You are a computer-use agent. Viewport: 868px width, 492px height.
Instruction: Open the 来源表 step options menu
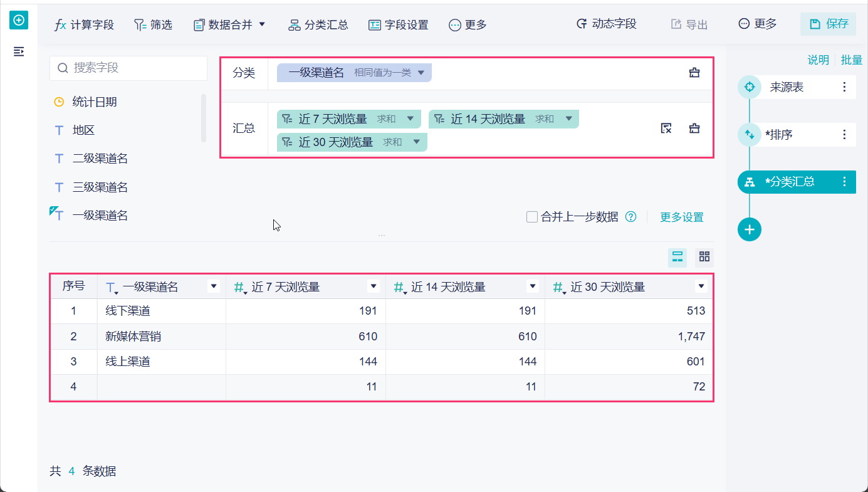[x=844, y=87]
